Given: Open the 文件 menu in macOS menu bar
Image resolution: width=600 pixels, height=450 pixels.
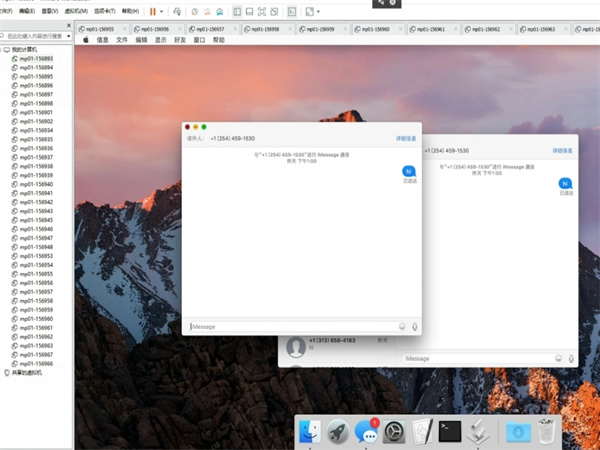Looking at the screenshot, I should tap(121, 40).
